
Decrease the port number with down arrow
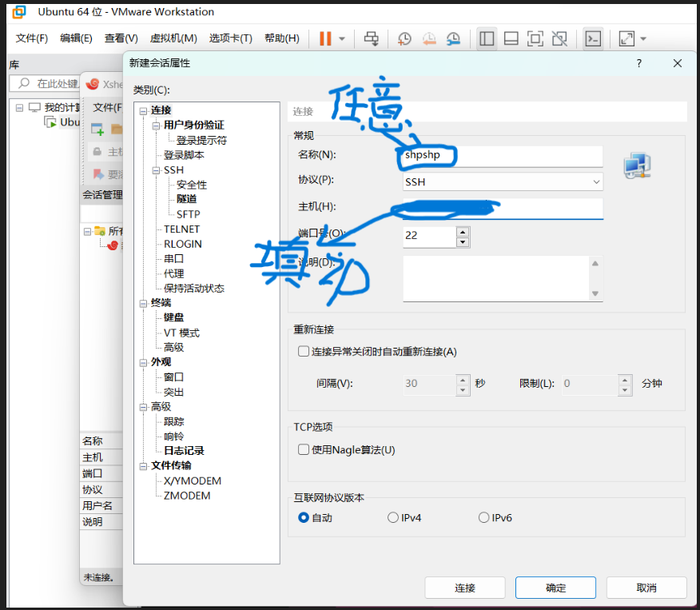pyautogui.click(x=463, y=242)
